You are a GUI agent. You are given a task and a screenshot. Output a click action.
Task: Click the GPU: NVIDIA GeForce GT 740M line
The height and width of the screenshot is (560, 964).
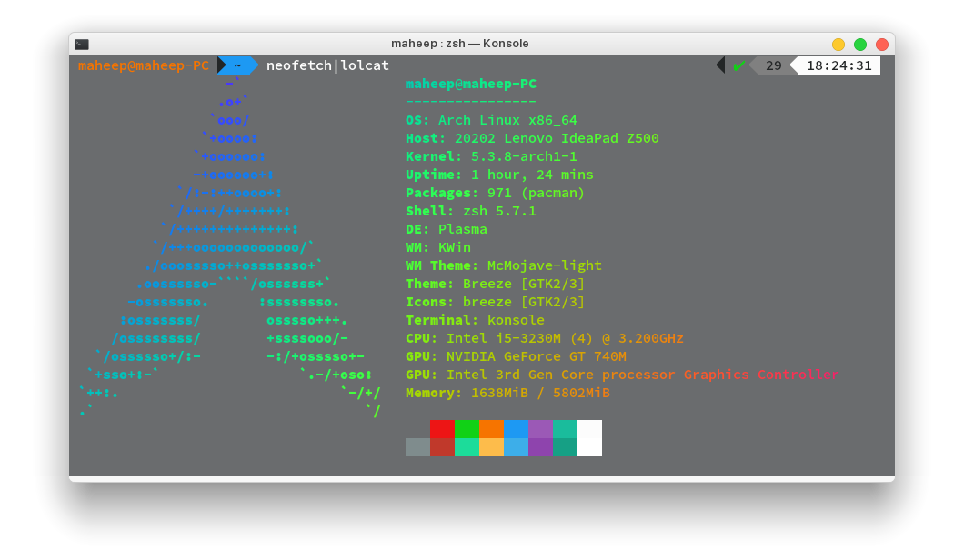(x=516, y=356)
